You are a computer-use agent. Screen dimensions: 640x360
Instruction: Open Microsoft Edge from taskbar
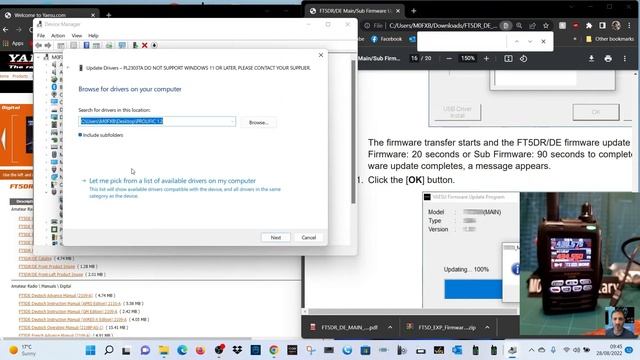pyautogui.click(x=182, y=350)
